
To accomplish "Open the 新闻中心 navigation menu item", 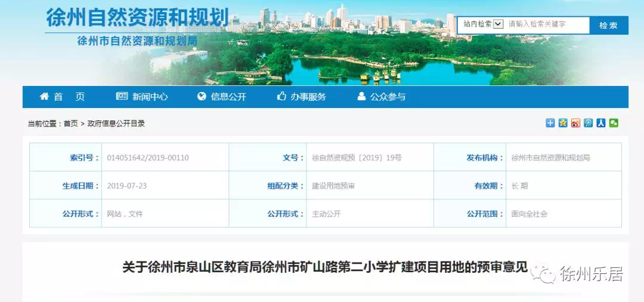I will pyautogui.click(x=150, y=97).
